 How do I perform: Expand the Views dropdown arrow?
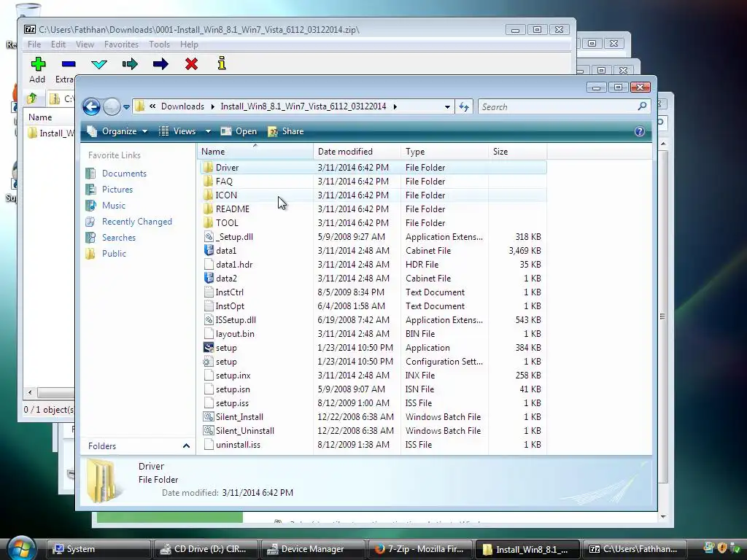[208, 131]
